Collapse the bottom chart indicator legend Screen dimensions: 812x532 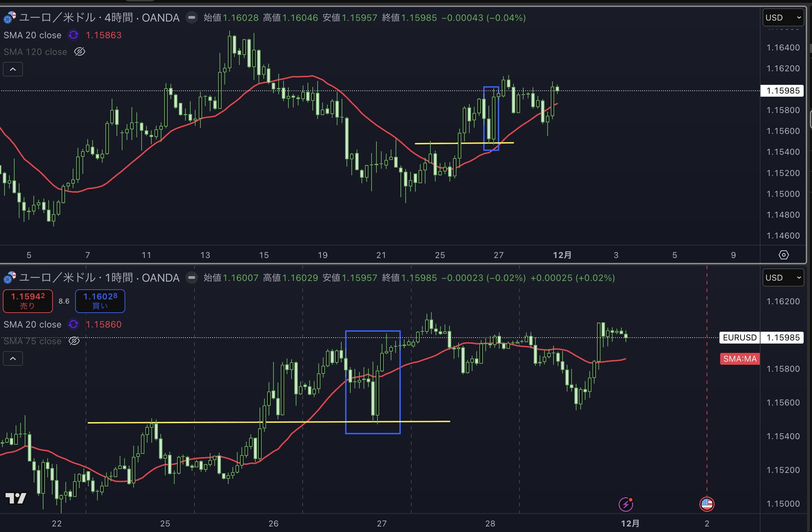[13, 358]
